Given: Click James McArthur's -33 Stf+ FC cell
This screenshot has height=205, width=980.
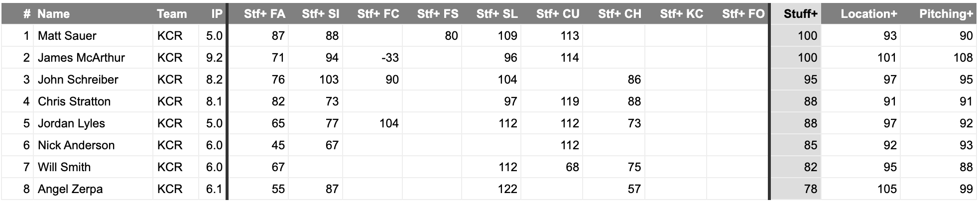Looking at the screenshot, I should [389, 58].
